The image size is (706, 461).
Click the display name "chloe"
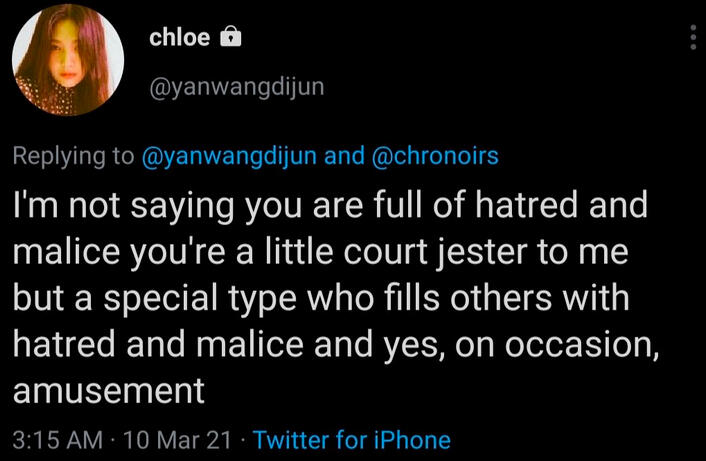coord(179,38)
